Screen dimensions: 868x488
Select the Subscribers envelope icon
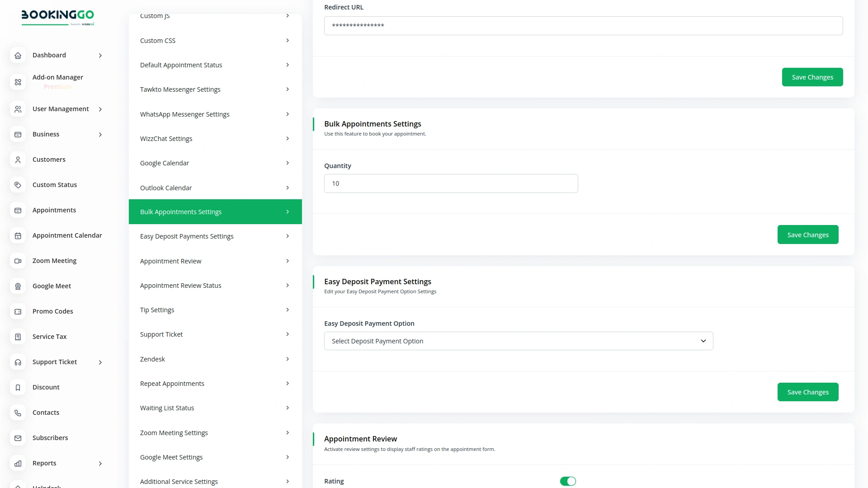(x=18, y=438)
